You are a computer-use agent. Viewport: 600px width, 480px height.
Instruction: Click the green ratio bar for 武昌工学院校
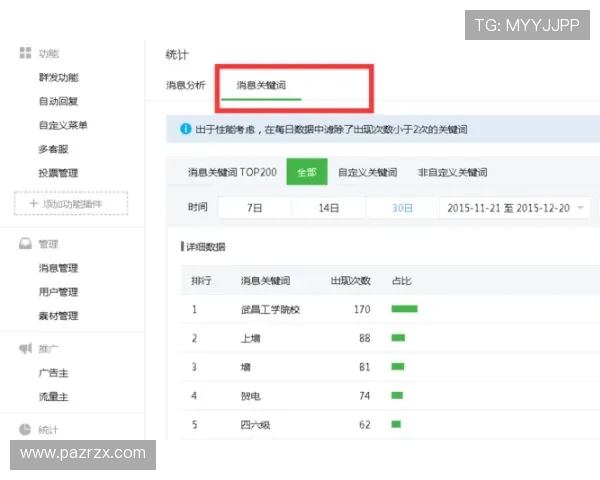coord(404,309)
